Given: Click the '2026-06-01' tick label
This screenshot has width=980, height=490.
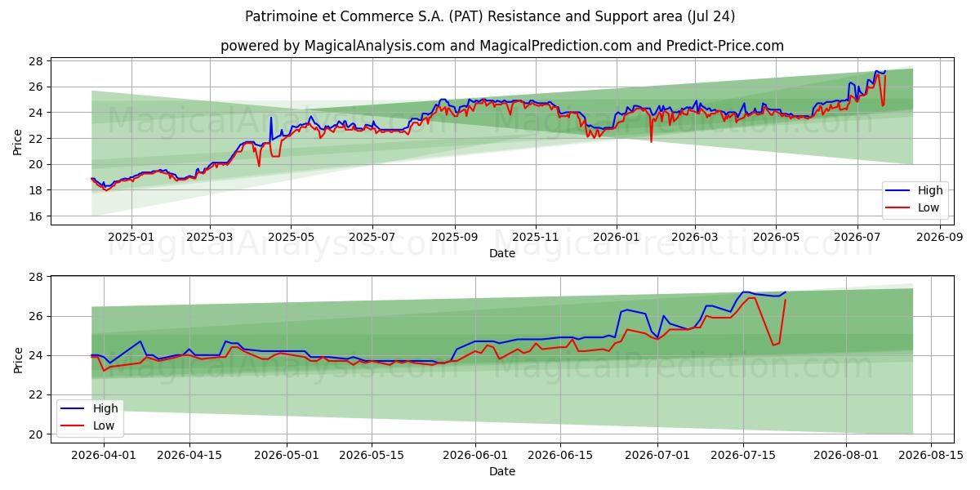Looking at the screenshot, I should tap(476, 454).
